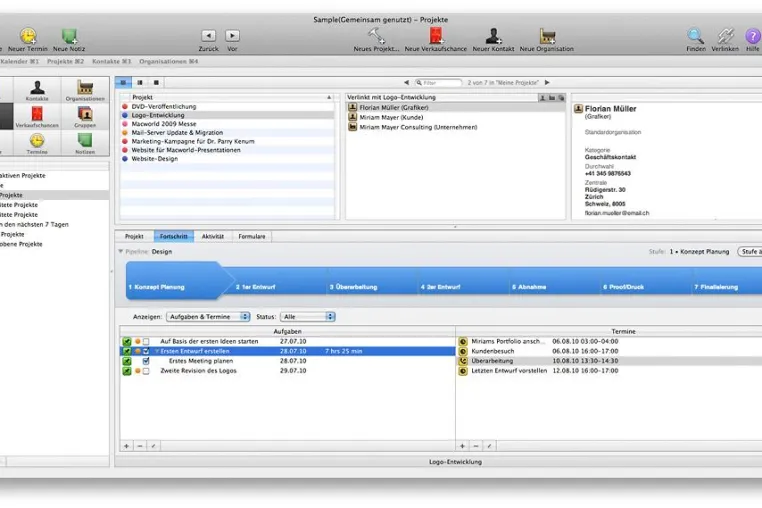Click the Neues Projekt hammer icon

pyautogui.click(x=376, y=36)
